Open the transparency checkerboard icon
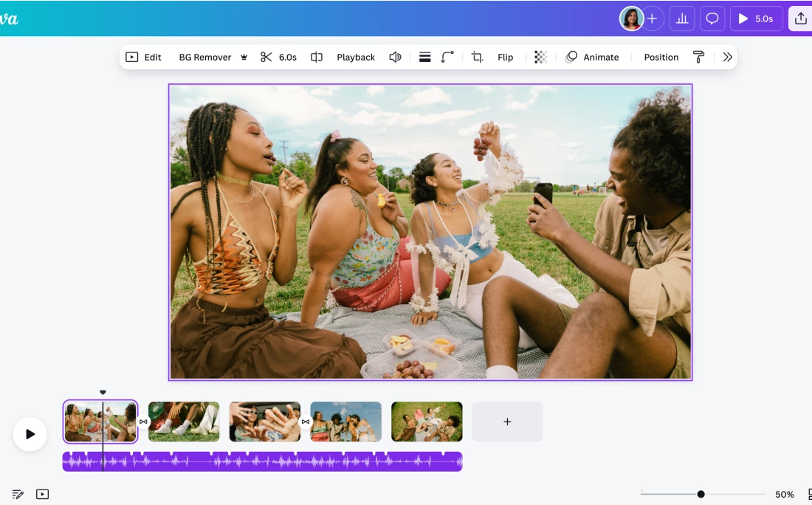The height and width of the screenshot is (505, 812). pos(540,57)
